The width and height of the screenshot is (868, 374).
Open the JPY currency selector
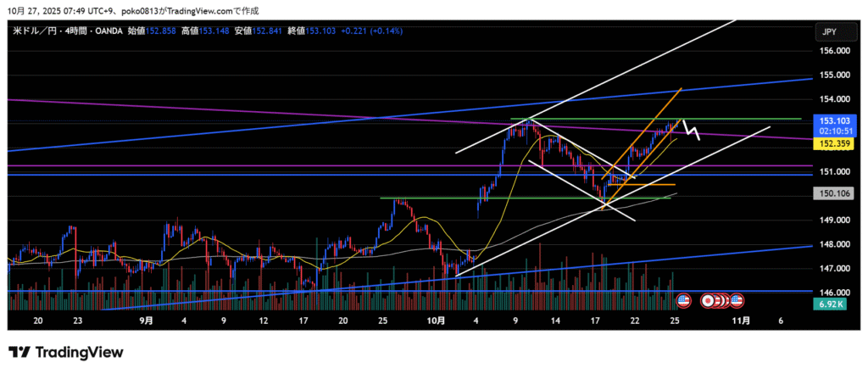[829, 31]
